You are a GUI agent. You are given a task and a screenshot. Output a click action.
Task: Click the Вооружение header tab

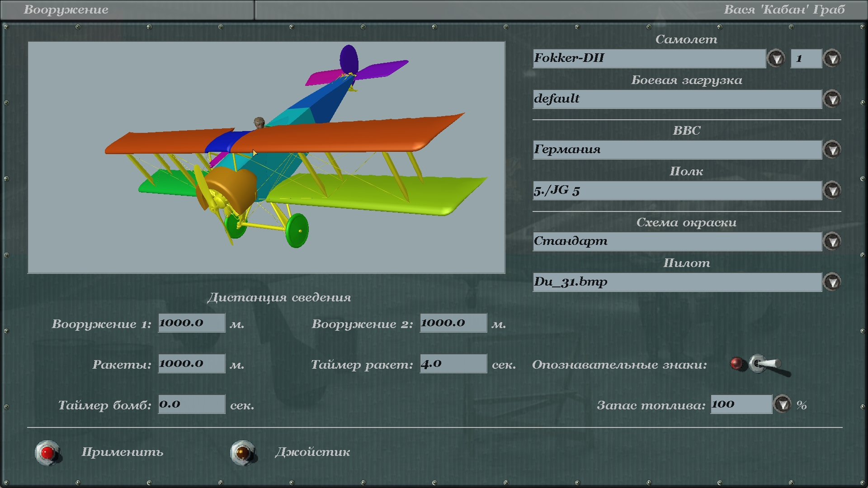[66, 9]
